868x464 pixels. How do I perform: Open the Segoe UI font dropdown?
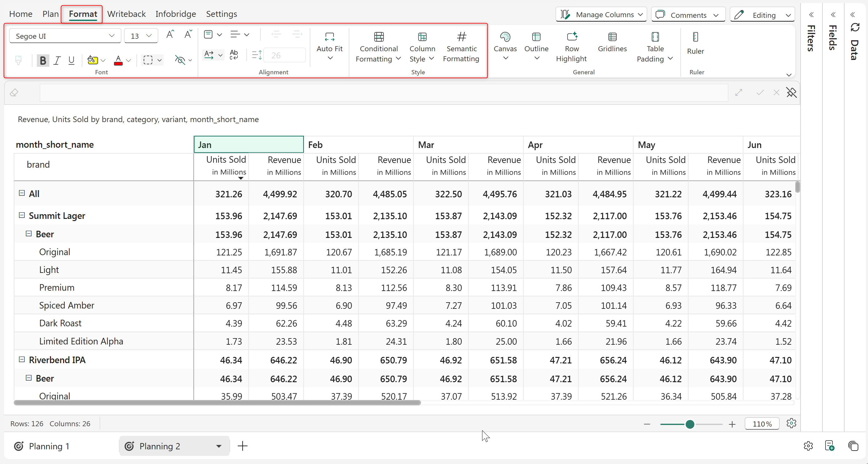[65, 36]
